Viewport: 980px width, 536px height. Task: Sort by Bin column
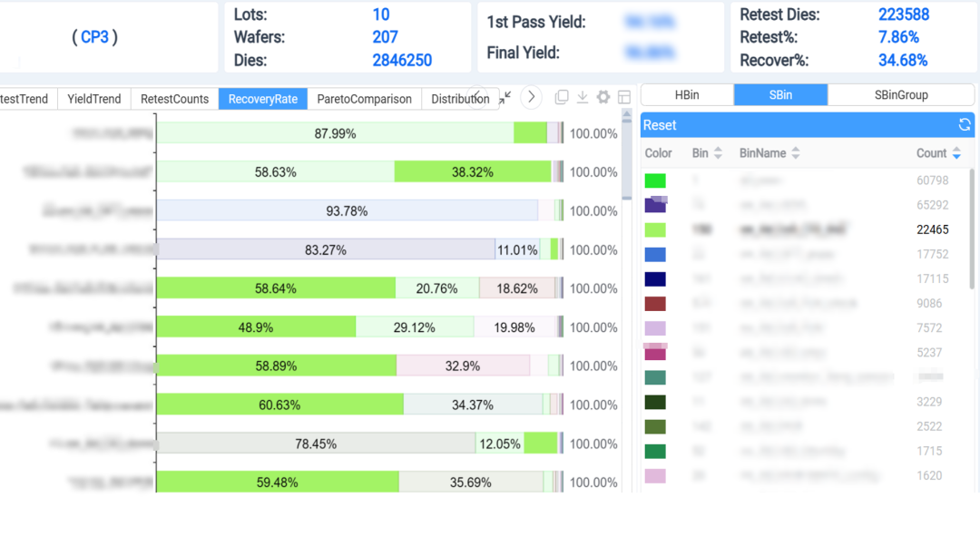(718, 153)
